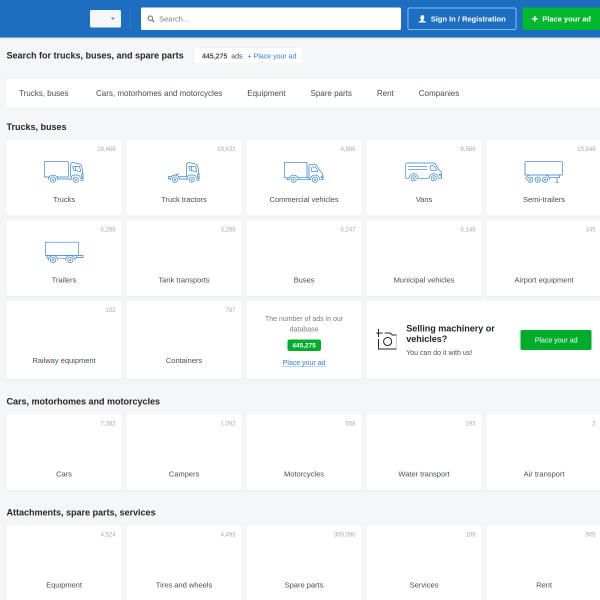
Task: Follow the dashed Place your ad link
Action: point(304,362)
